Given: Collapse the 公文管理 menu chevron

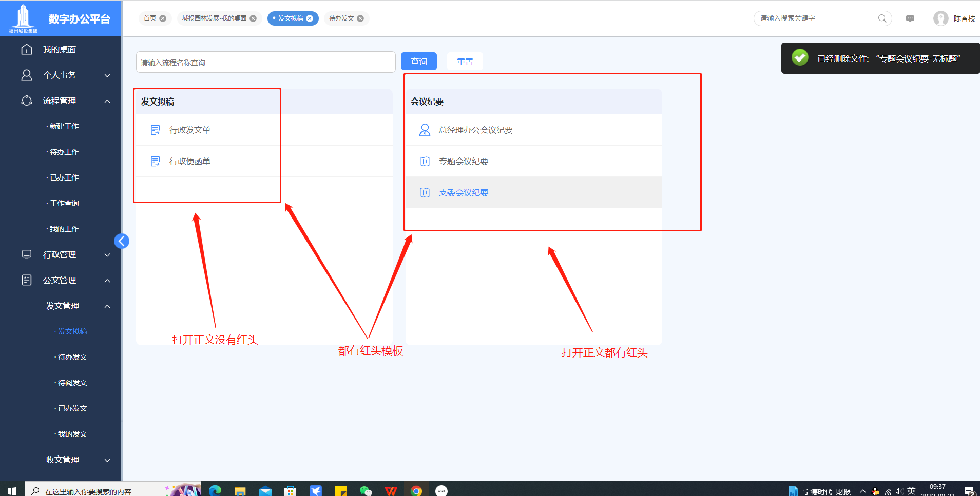Looking at the screenshot, I should pyautogui.click(x=107, y=281).
